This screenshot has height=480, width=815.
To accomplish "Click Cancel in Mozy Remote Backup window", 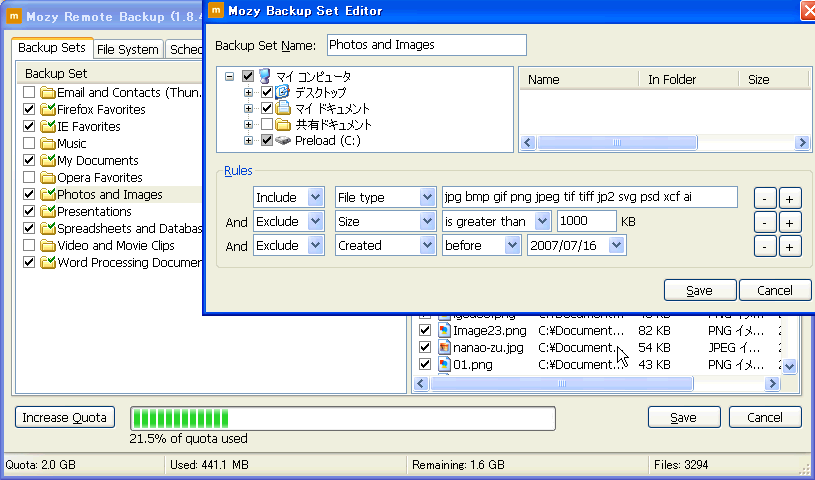I will [765, 418].
